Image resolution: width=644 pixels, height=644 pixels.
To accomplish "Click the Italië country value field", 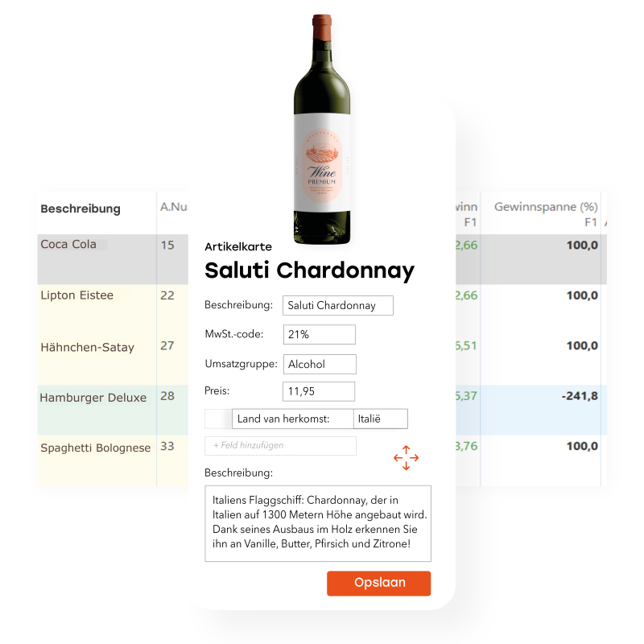I will [380, 419].
